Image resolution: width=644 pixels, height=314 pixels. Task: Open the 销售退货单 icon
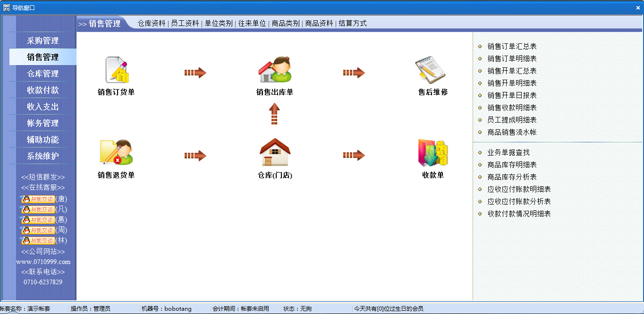pyautogui.click(x=117, y=152)
